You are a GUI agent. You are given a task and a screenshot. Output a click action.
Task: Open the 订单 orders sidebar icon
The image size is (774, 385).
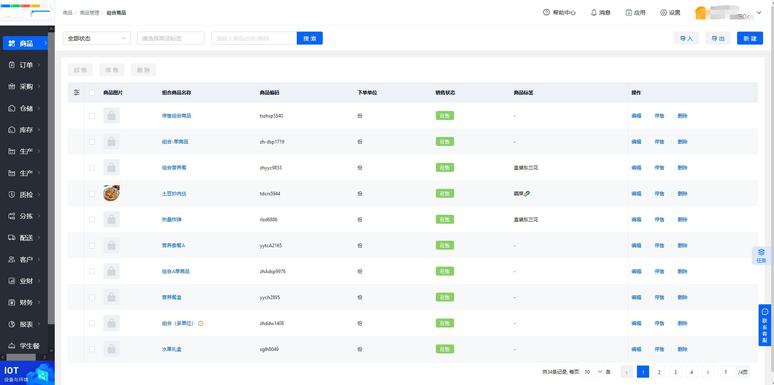12,65
